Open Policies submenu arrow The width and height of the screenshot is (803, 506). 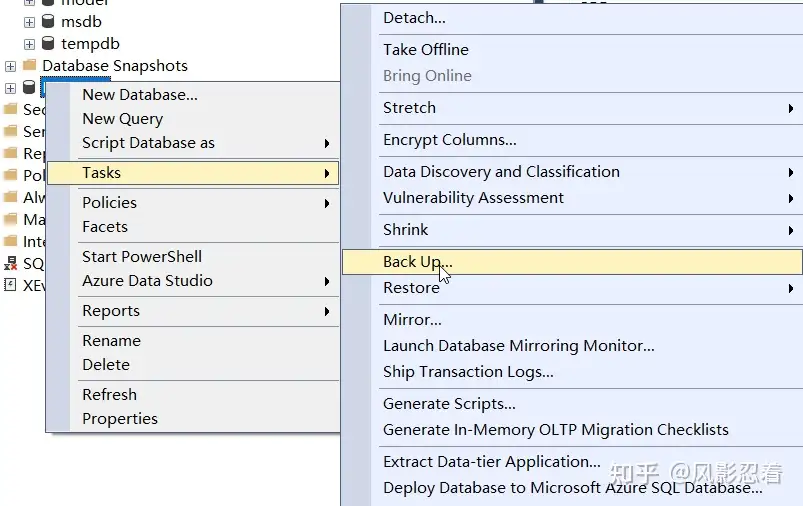point(327,203)
